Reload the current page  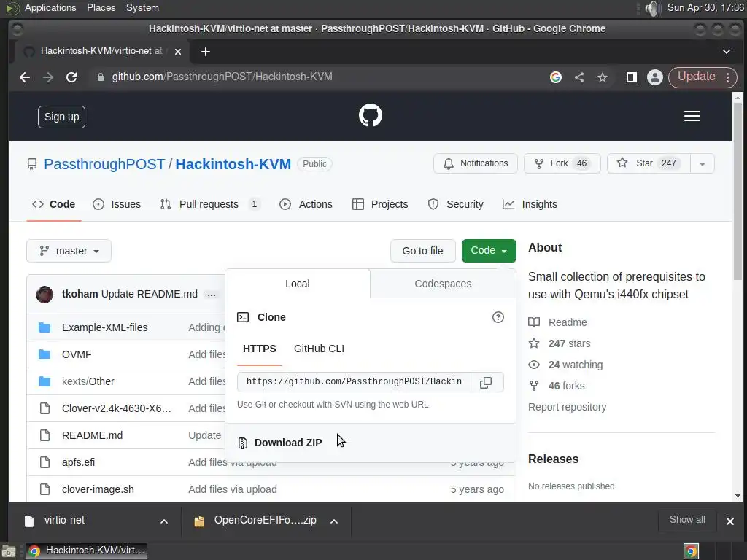click(71, 77)
